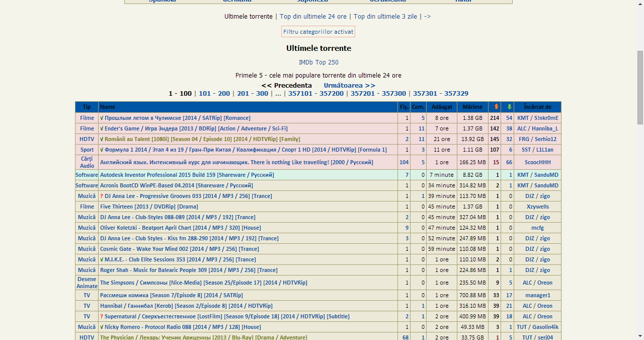Screen dimensions: 644x340
Task: Go to Următoarea >> page
Action: coord(350,85)
